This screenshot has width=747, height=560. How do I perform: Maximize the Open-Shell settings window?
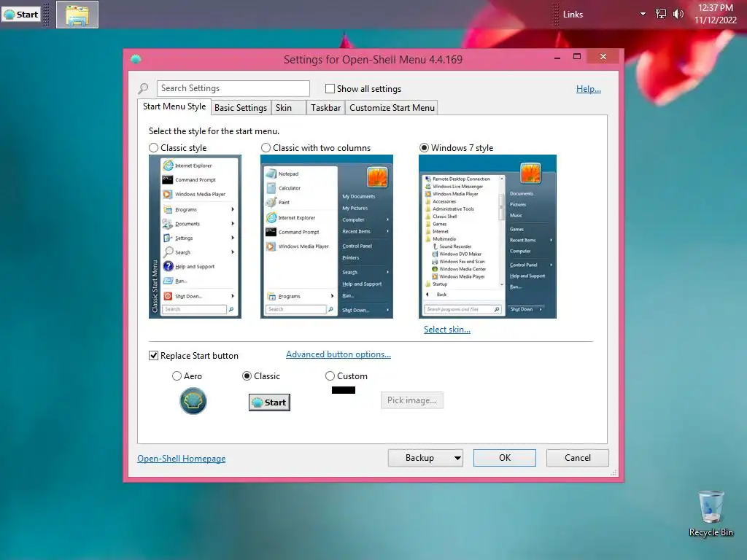(x=577, y=57)
